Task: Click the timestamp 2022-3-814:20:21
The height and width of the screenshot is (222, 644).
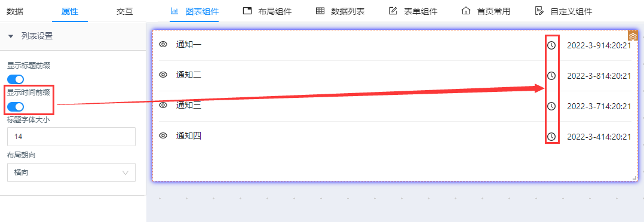Action: pos(599,76)
